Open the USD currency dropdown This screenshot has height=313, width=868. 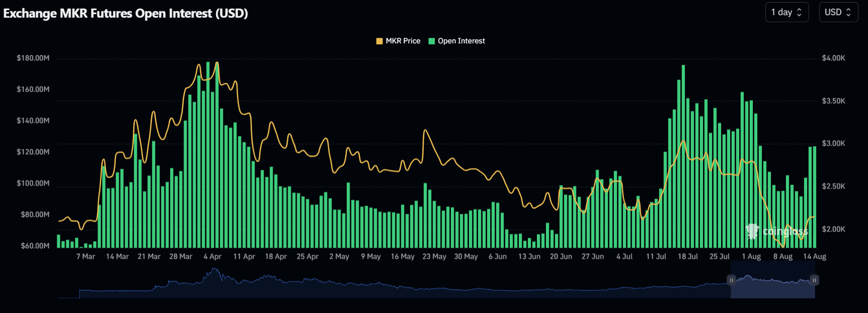[x=838, y=12]
